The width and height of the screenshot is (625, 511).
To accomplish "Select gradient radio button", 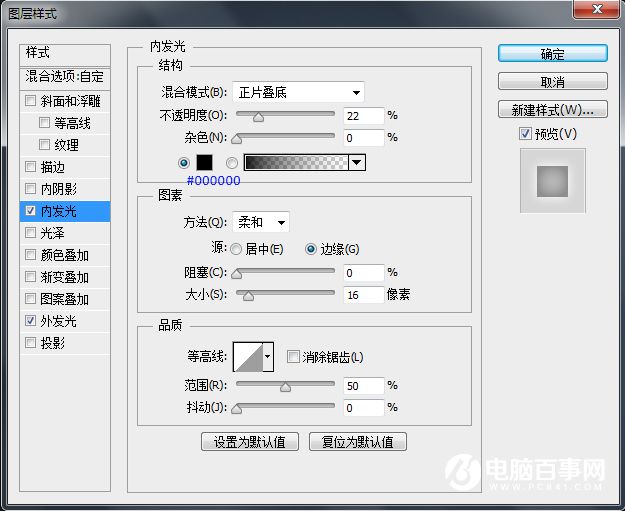I will pos(232,163).
